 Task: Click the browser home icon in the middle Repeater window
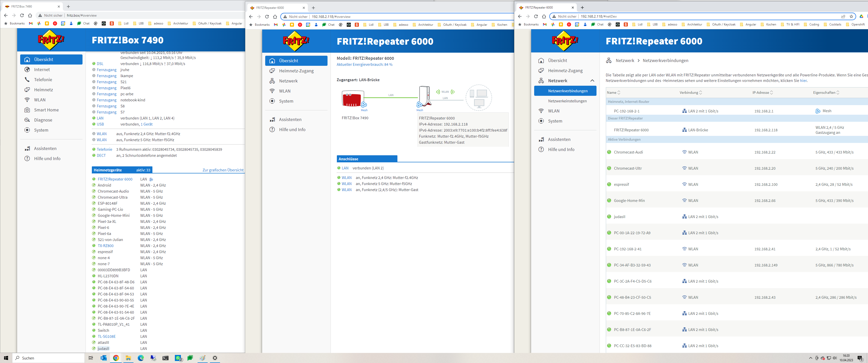[x=275, y=17]
